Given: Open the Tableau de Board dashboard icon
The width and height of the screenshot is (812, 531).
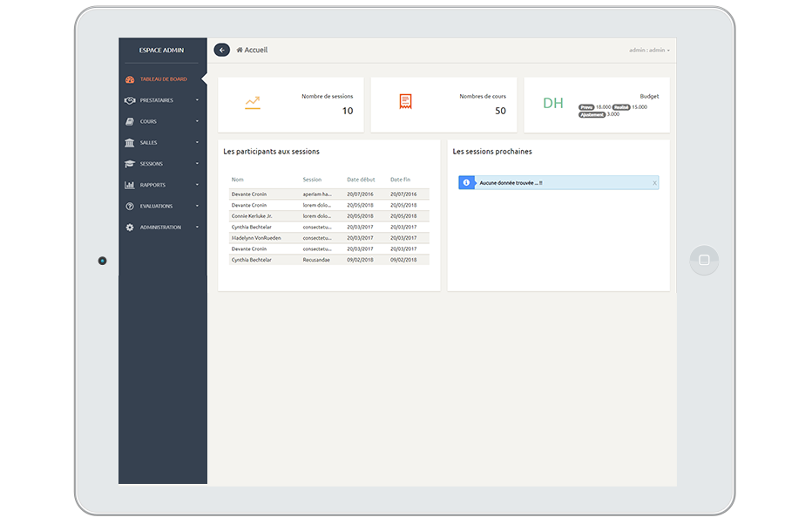Looking at the screenshot, I should point(129,78).
